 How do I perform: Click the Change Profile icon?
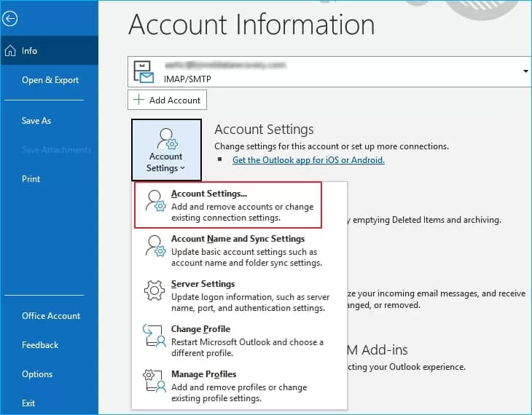[154, 336]
